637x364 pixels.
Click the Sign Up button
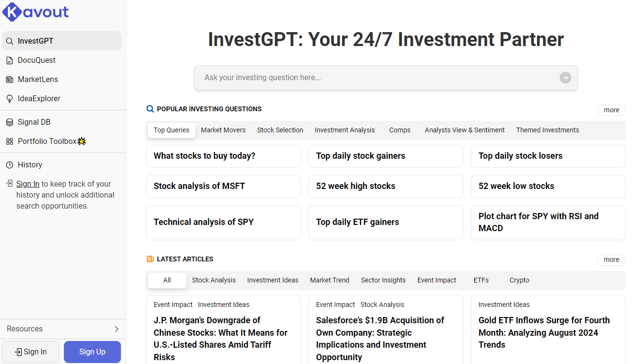click(x=92, y=352)
